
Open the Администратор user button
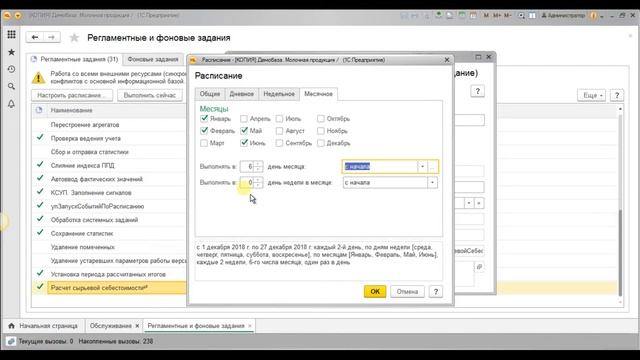(x=563, y=16)
